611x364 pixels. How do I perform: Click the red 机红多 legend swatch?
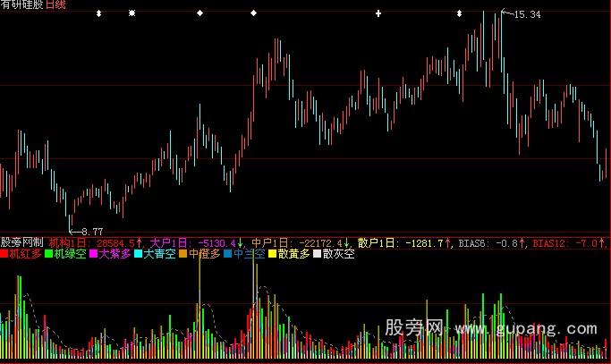(4, 254)
